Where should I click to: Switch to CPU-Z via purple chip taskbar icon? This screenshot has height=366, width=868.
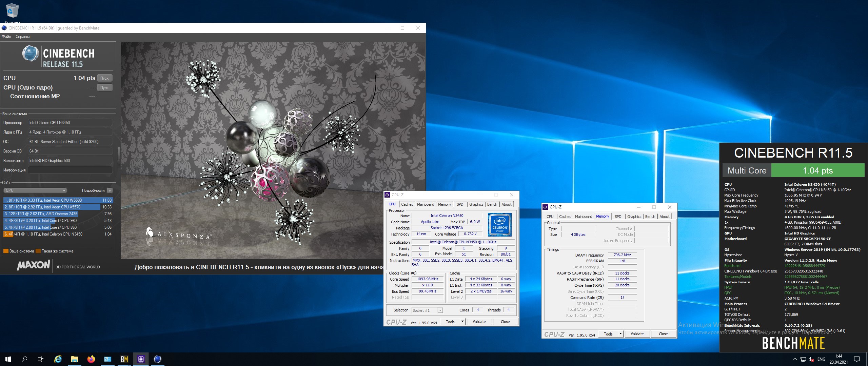pyautogui.click(x=141, y=359)
